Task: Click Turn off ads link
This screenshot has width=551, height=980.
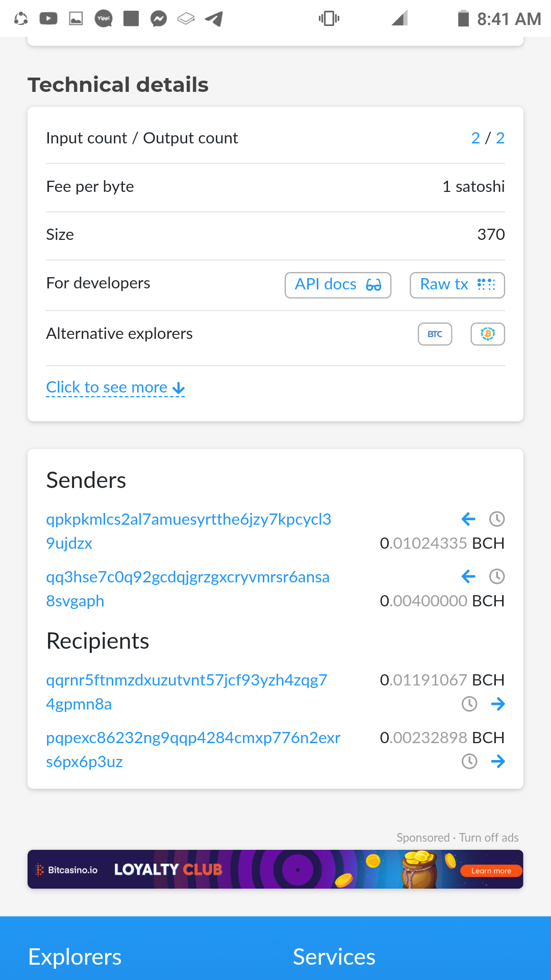Action: [x=489, y=838]
